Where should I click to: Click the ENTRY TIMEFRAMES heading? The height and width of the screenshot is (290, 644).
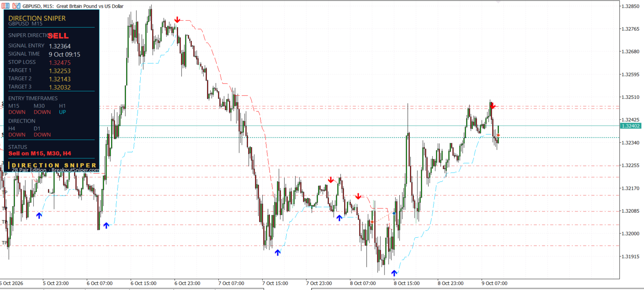coord(33,98)
